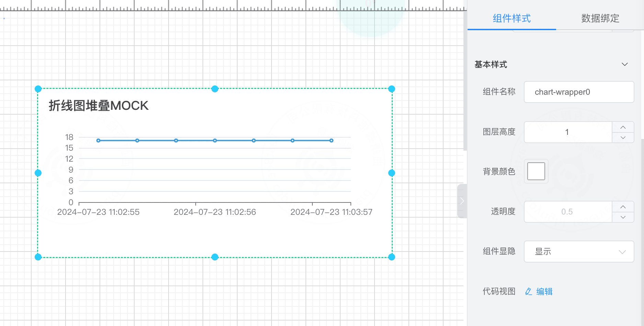Decrease 图层高度 with the down arrow
The image size is (644, 326).
(623, 138)
